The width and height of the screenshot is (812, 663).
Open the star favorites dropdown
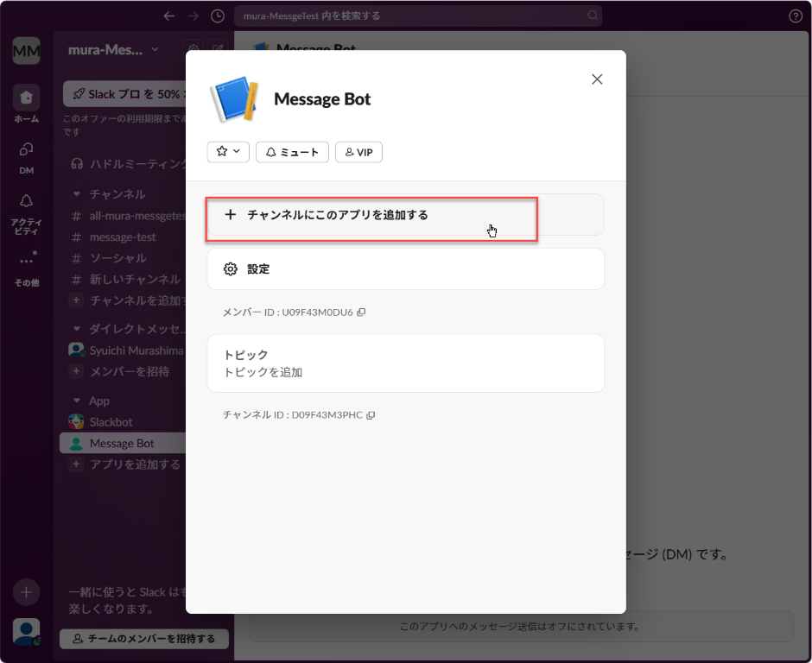[228, 152]
